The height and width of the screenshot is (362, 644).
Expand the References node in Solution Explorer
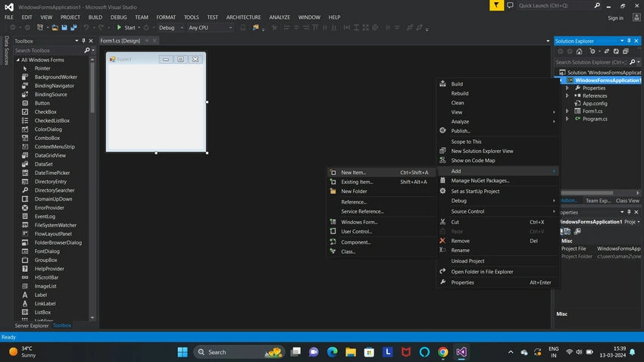[x=567, y=95]
